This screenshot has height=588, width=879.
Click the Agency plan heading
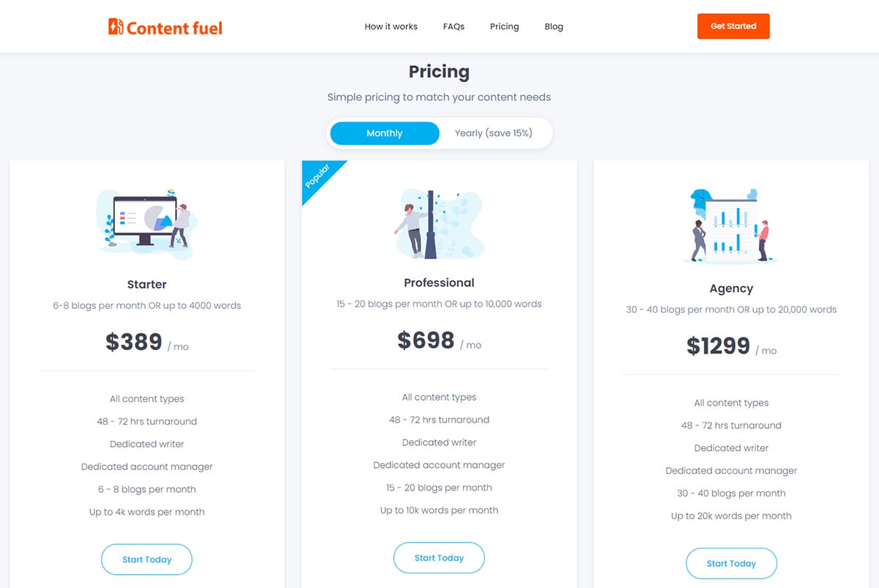coord(731,289)
